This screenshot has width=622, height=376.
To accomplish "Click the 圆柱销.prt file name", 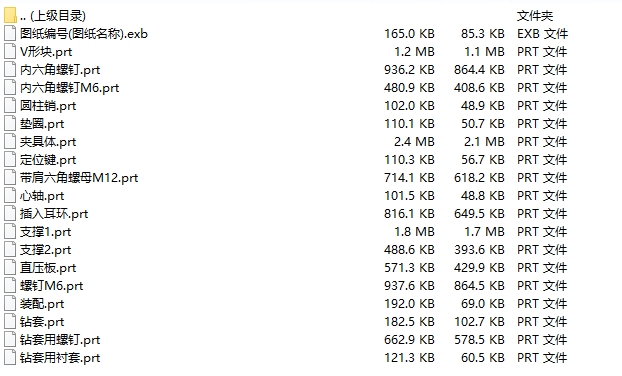I will (x=48, y=106).
